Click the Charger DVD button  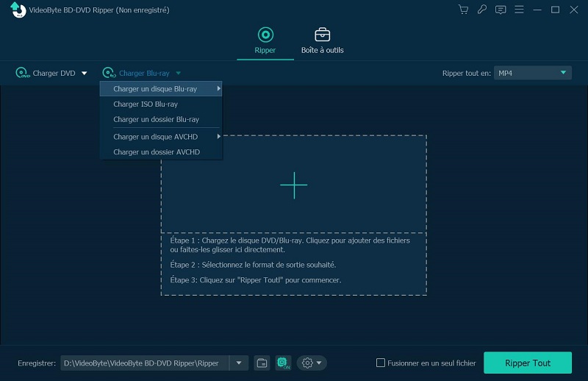46,73
